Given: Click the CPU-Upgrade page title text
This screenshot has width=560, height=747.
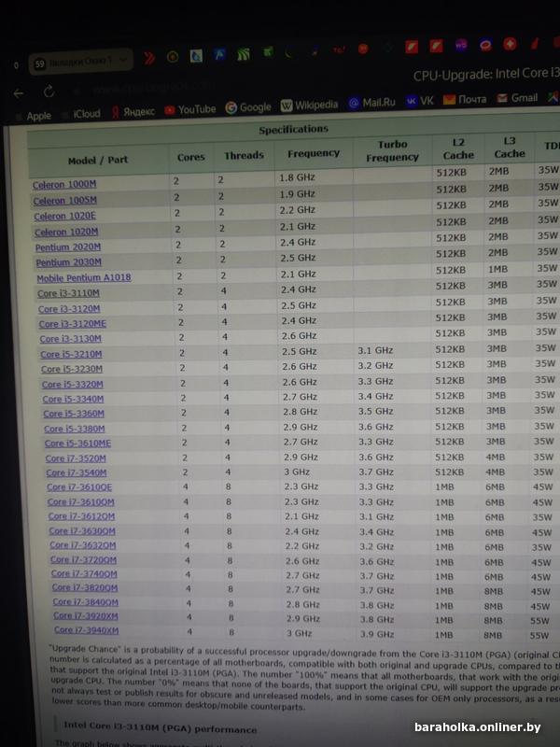Looking at the screenshot, I should click(486, 75).
